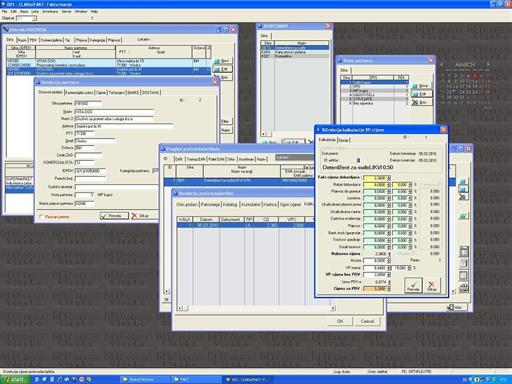Click Dokument column header in article dialog grid
This screenshot has height=384, width=512.
tap(232, 220)
